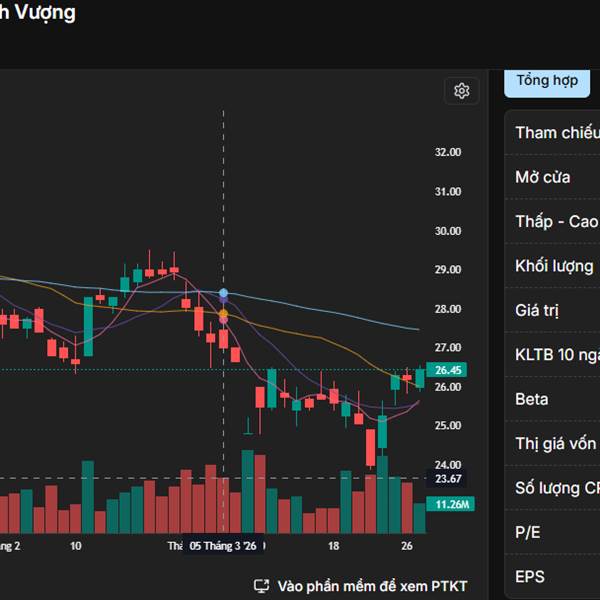
Task: Click the 11.26M volume label
Action: click(447, 504)
